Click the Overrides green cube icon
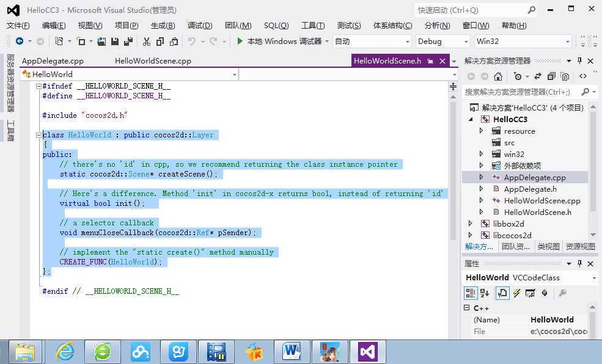The height and width of the screenshot is (364, 602). pos(545,293)
